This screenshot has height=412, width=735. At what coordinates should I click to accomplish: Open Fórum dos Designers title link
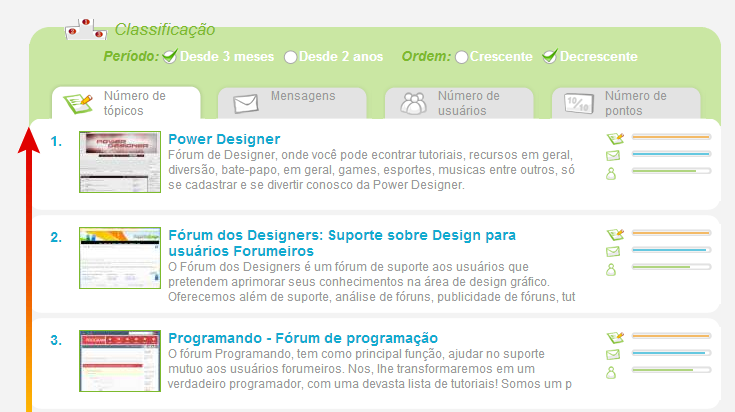pos(342,243)
